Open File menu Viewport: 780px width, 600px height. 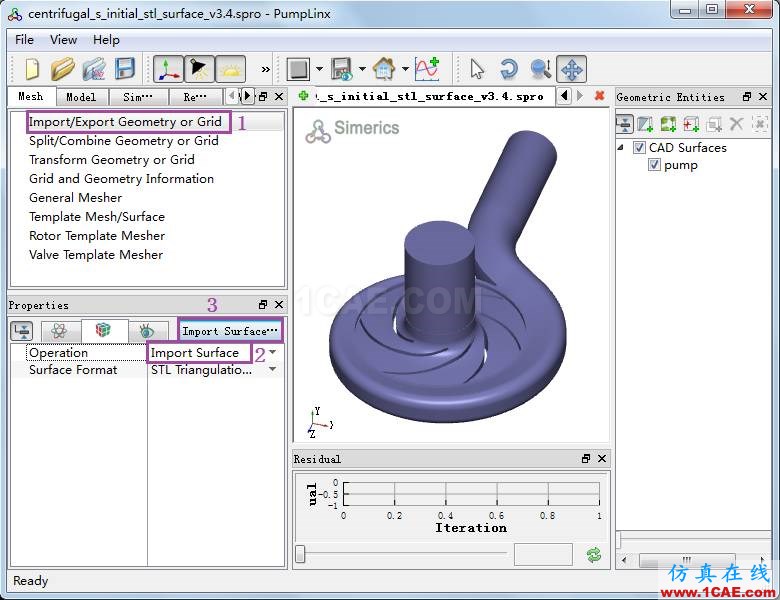tap(24, 40)
